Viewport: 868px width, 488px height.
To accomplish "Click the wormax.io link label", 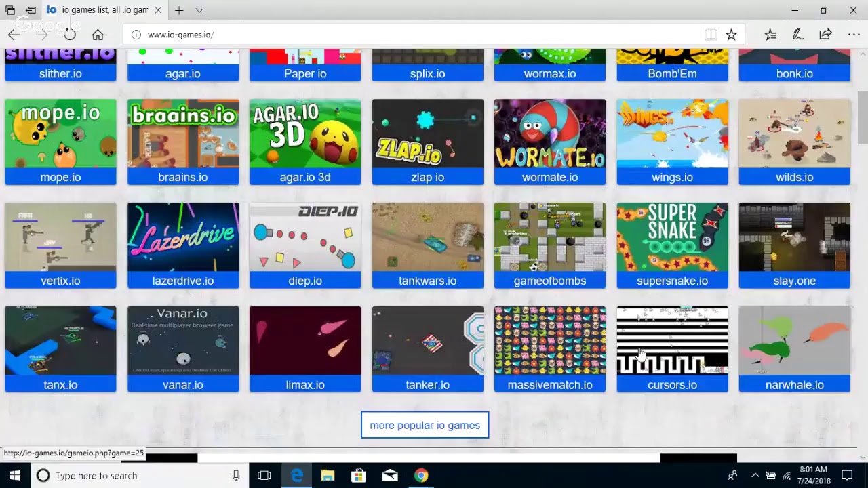I will (x=550, y=73).
